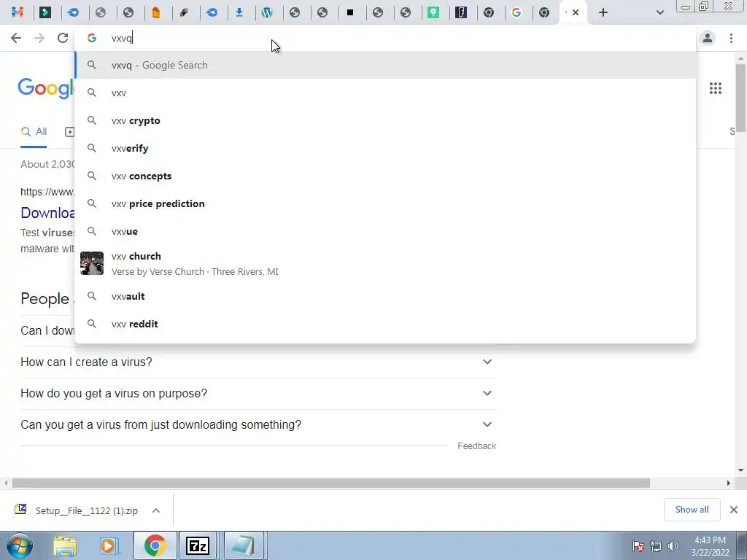Click the scroll right arrow of horizontal scrollbar
747x560 pixels.
[729, 483]
